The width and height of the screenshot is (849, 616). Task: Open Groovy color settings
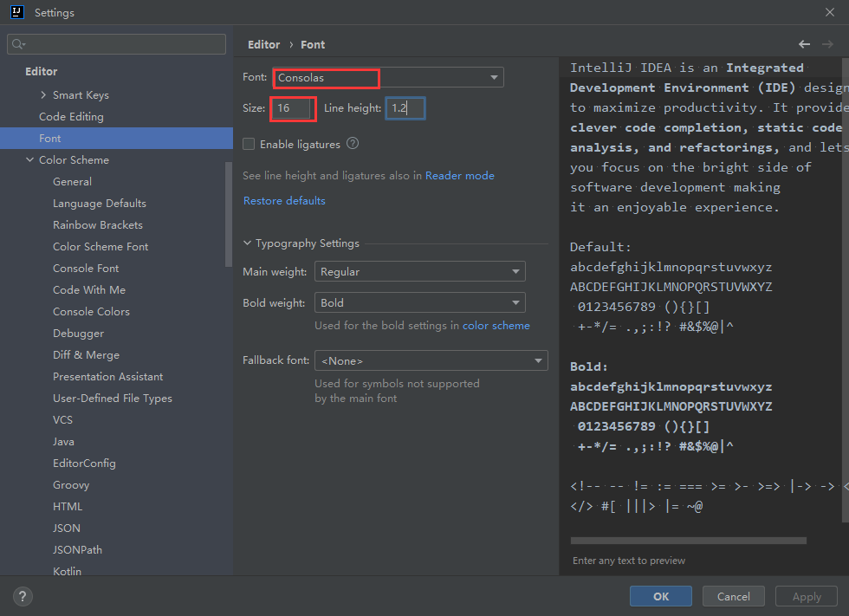(71, 484)
